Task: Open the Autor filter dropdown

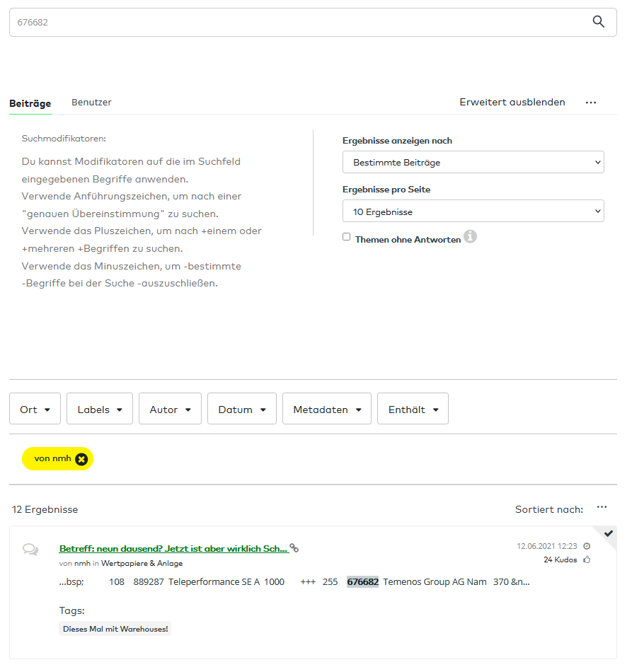Action: [x=170, y=408]
